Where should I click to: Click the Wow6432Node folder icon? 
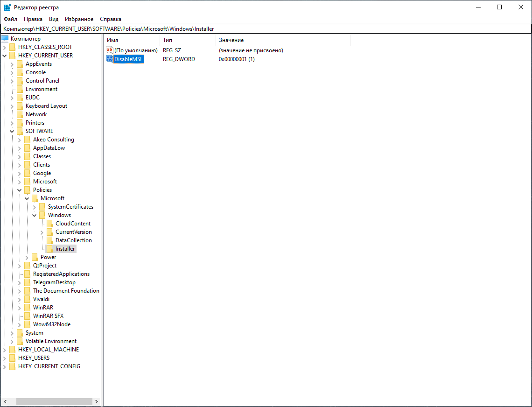28,324
